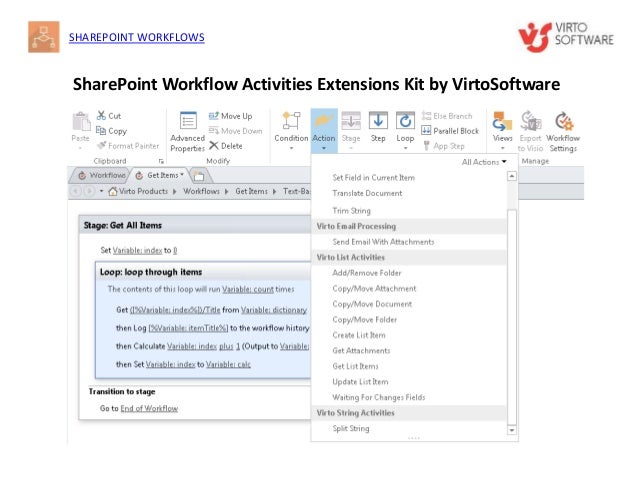The width and height of the screenshot is (638, 479).
Task: Insert a Step using its icon
Action: click(378, 121)
